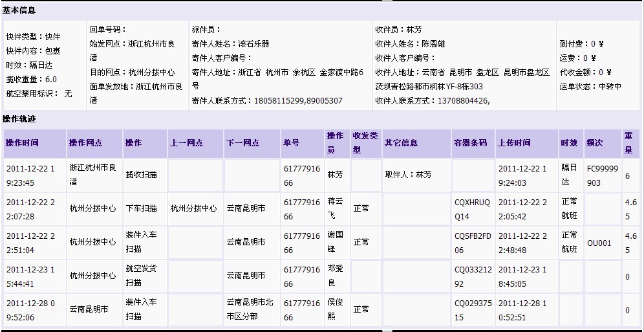Viewport: 644px width, 332px height.
Task: Click the 时效：隔日达 field
Action: pyautogui.click(x=29, y=65)
